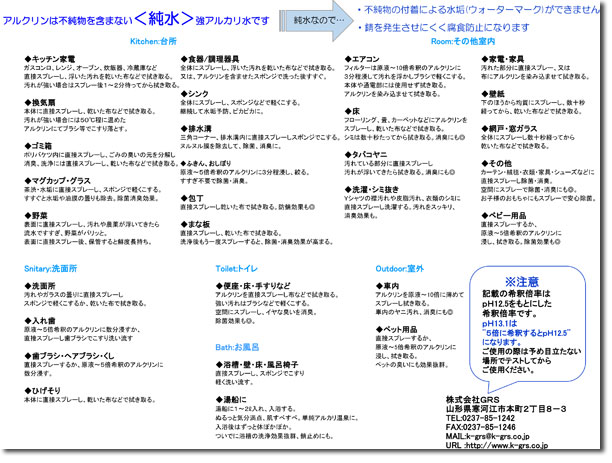Click the 'アルクリンは不純物を含まない' title text
This screenshot has width=612, height=463.
(68, 21)
